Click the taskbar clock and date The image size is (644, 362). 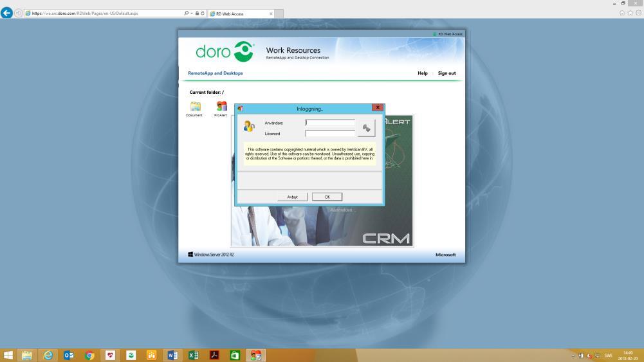628,356
